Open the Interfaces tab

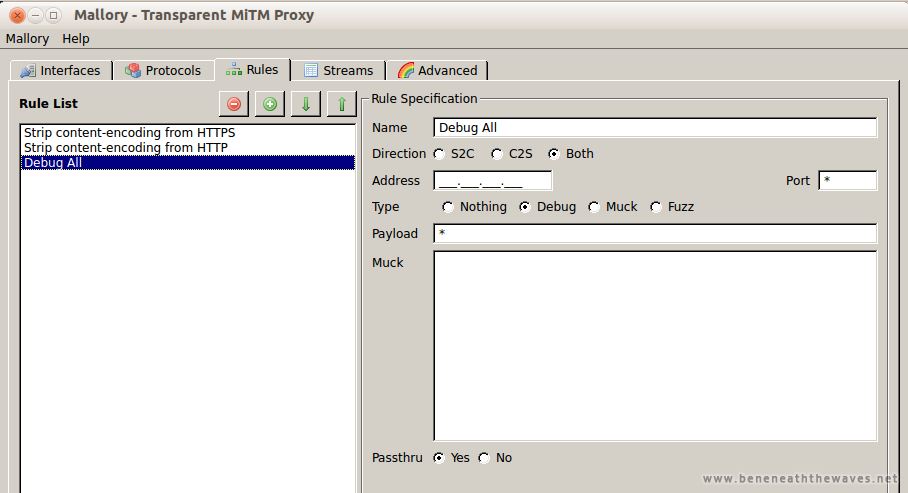click(60, 71)
